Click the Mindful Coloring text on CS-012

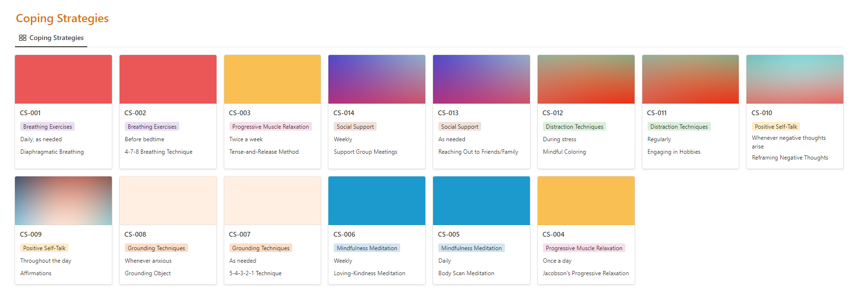(x=564, y=152)
